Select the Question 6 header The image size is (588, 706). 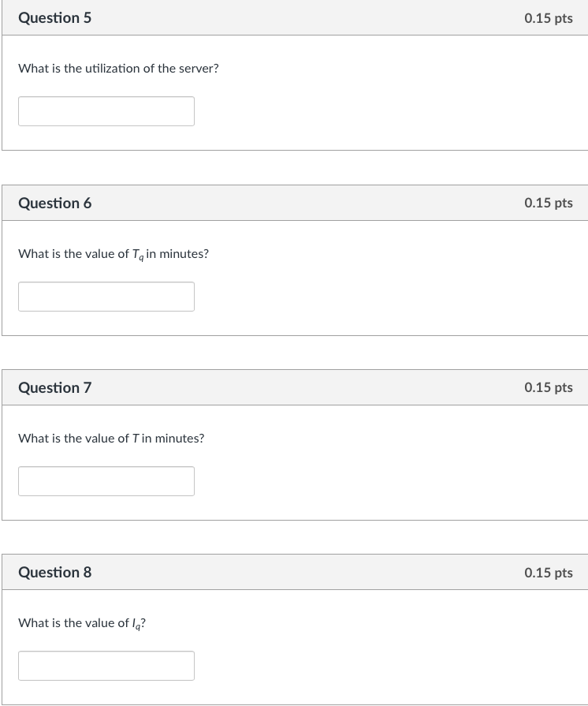[x=54, y=203]
